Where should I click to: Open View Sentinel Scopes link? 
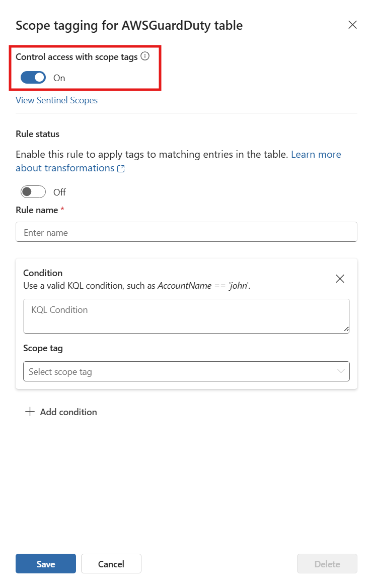[x=56, y=100]
